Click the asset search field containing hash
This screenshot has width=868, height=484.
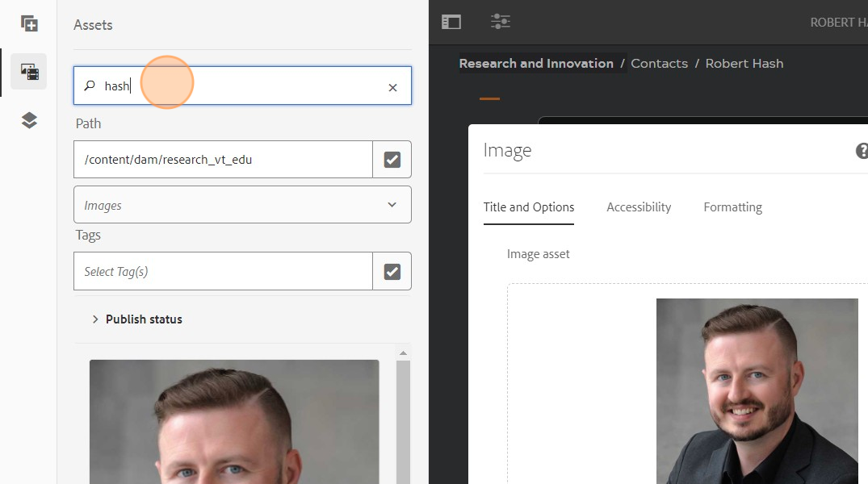242,86
